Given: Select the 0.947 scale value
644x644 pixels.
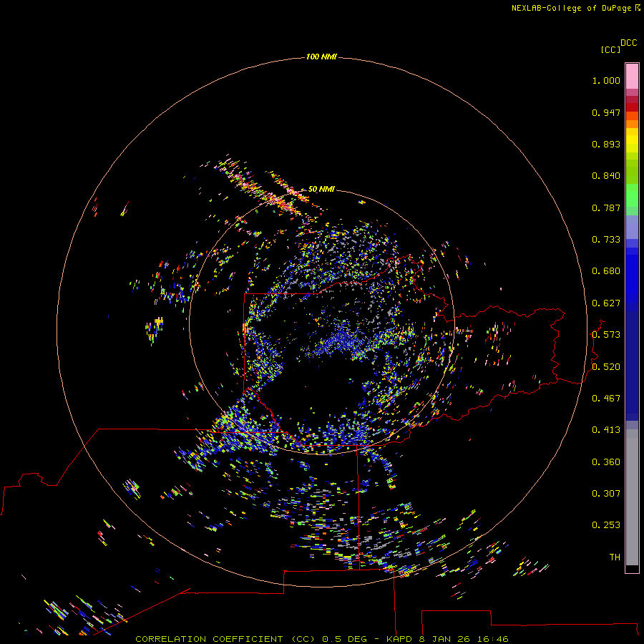Looking at the screenshot, I should click(x=606, y=112).
